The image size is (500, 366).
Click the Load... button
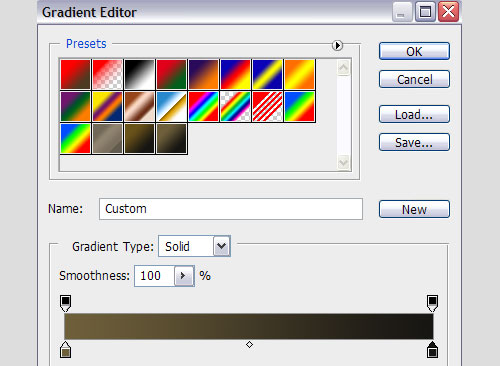tap(414, 114)
